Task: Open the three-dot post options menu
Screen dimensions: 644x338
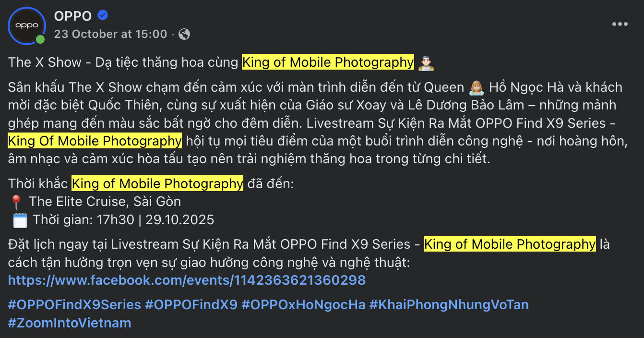Action: click(620, 24)
